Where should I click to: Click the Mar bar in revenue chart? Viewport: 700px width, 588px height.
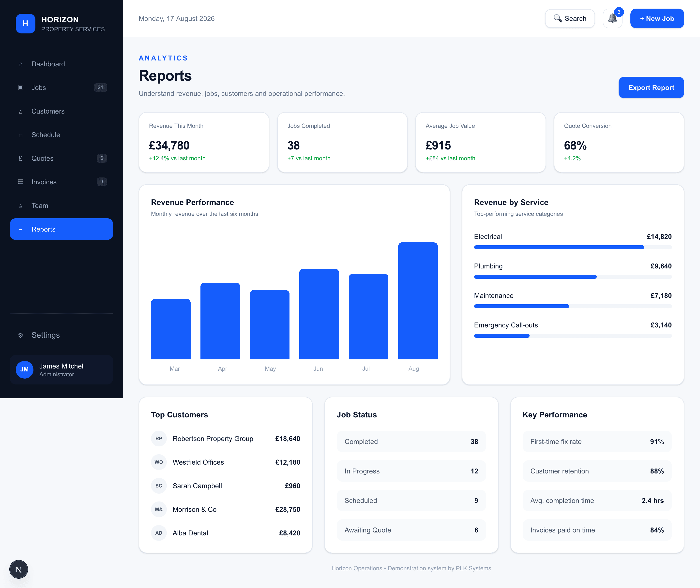(171, 329)
